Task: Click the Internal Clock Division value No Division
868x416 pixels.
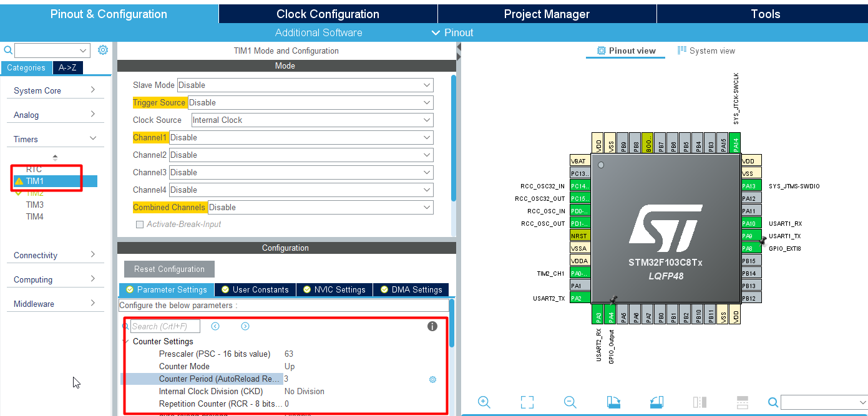Action: coord(305,392)
